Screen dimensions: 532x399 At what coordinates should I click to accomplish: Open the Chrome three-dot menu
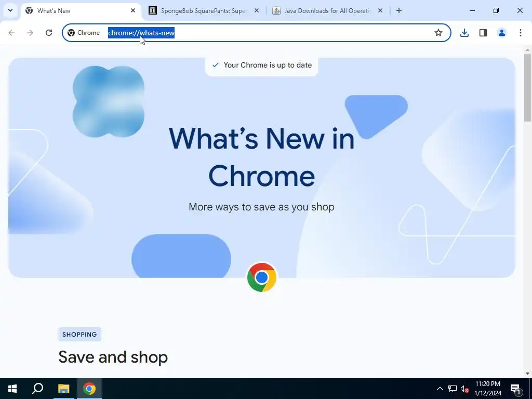point(521,33)
